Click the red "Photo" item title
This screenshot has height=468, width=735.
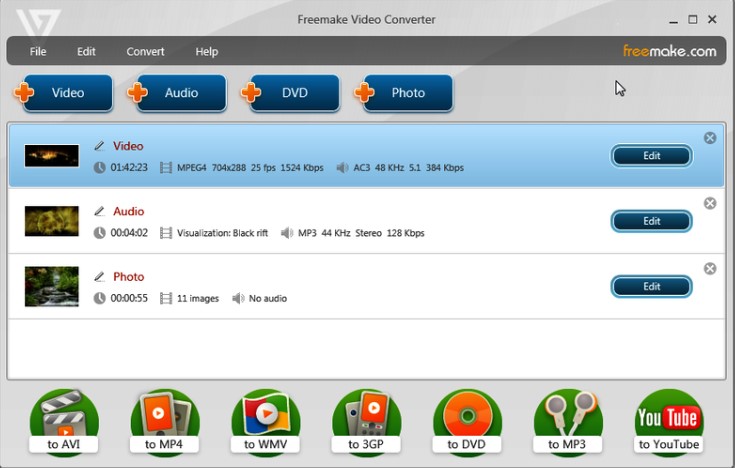point(128,277)
